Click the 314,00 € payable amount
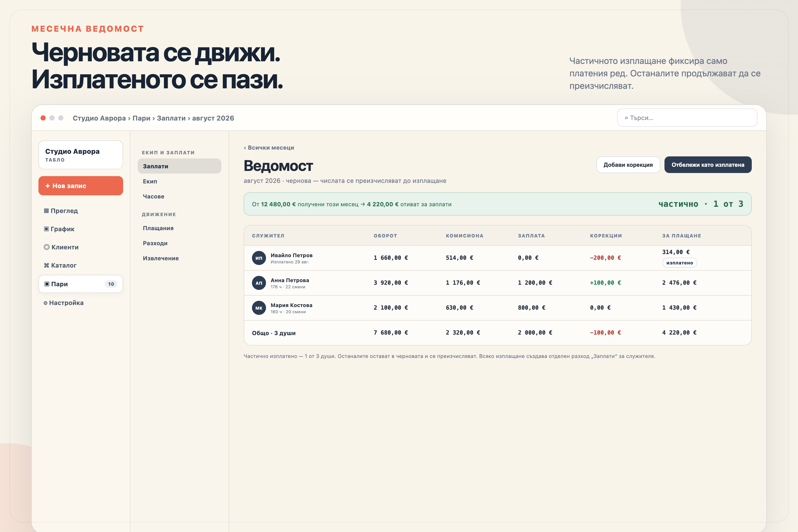Screen dimensions: 798x532 pyautogui.click(x=676, y=252)
